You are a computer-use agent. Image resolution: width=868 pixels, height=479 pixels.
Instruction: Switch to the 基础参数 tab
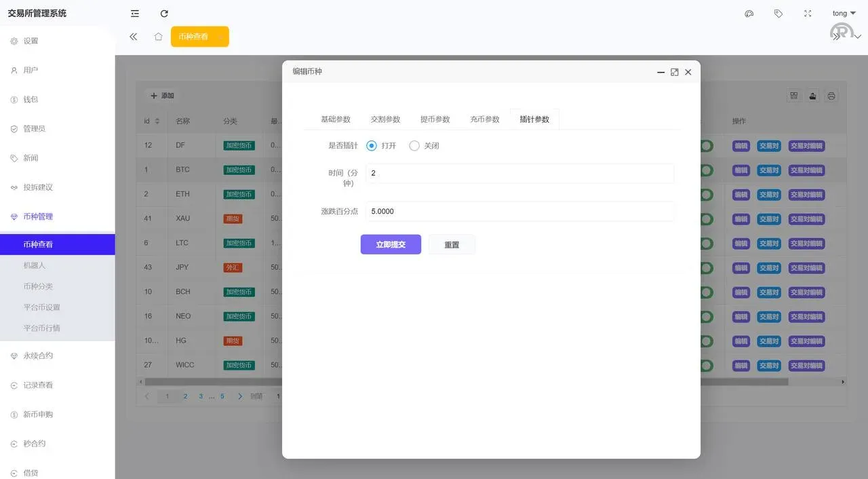point(336,119)
